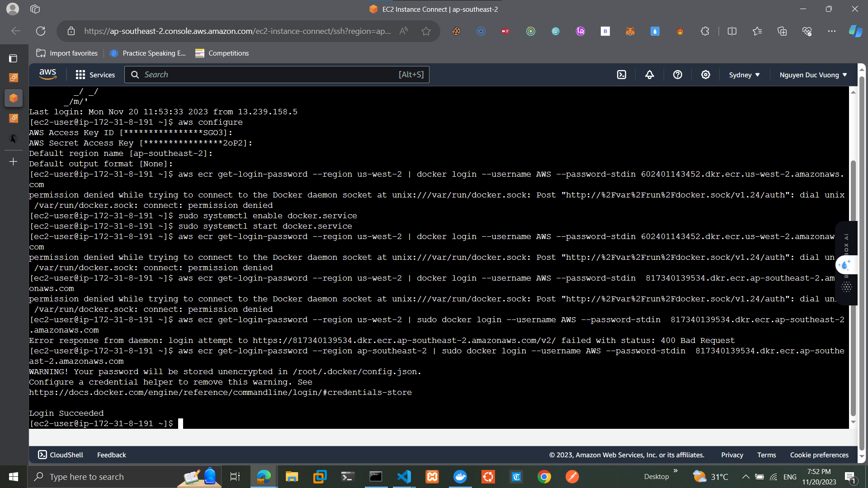Open the clock and calendar flyout

pyautogui.click(x=819, y=477)
